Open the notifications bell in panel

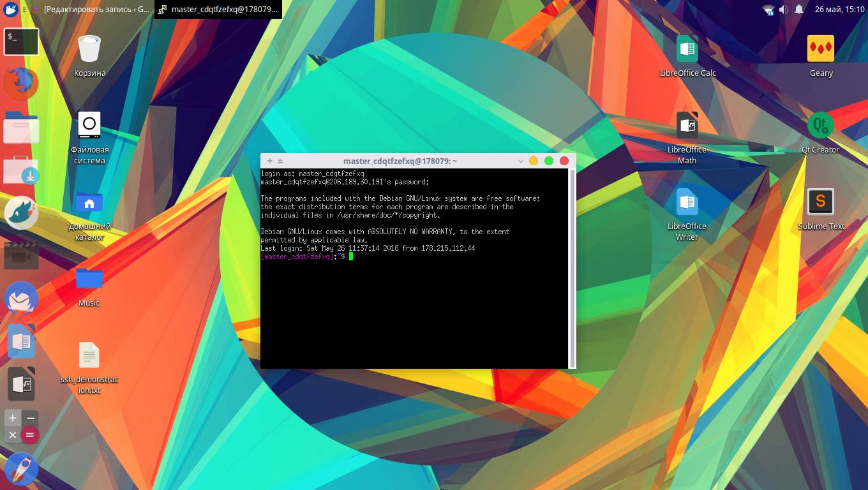(x=798, y=10)
